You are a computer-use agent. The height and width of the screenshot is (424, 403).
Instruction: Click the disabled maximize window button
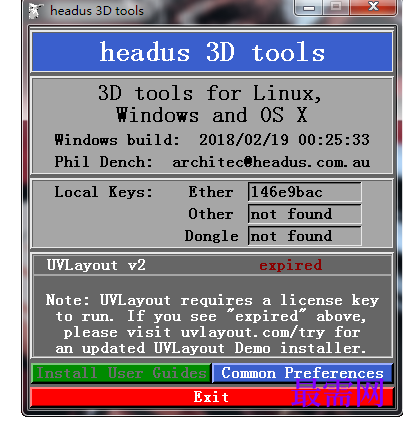(x=336, y=7)
